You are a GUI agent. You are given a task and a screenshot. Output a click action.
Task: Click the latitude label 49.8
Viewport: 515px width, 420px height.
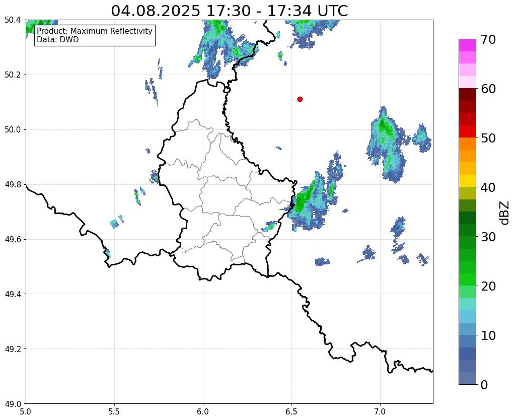(13, 184)
